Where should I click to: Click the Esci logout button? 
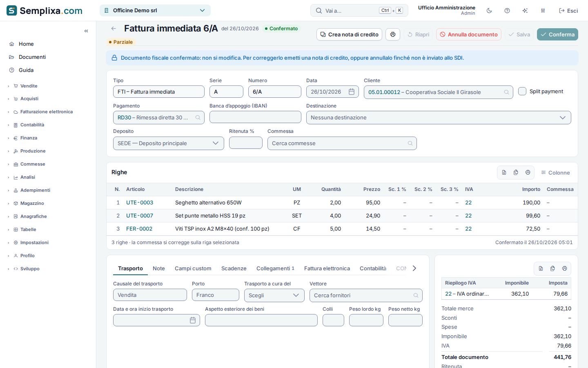(x=568, y=11)
